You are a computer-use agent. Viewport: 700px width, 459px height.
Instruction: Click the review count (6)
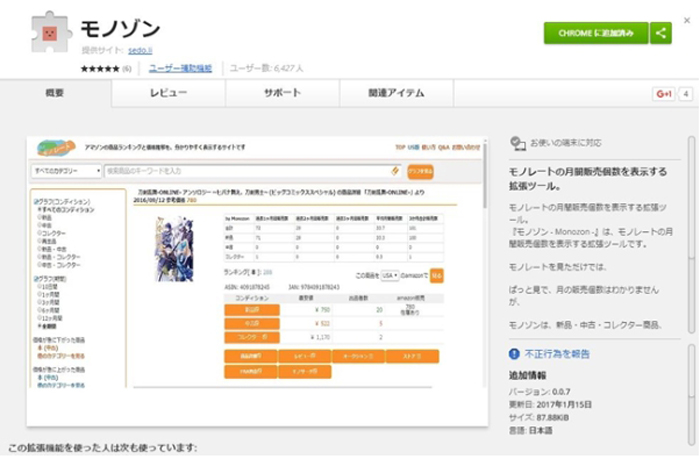tap(127, 69)
